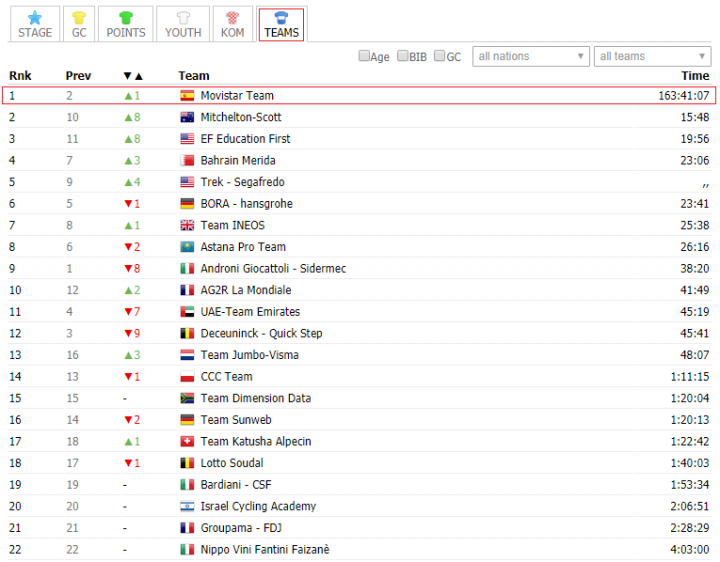Click the Kazakh flag beside Astana Pro Team
720x562 pixels.
click(x=187, y=247)
